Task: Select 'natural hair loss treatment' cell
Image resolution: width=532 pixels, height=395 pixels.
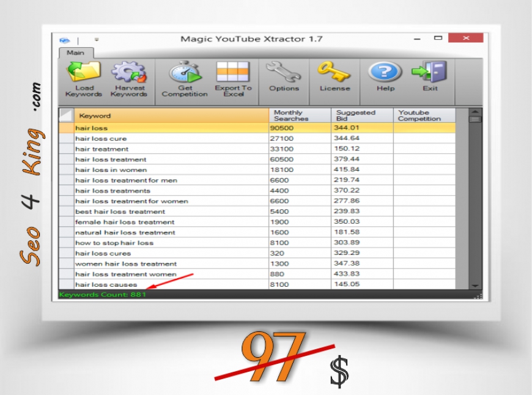Action: point(171,232)
